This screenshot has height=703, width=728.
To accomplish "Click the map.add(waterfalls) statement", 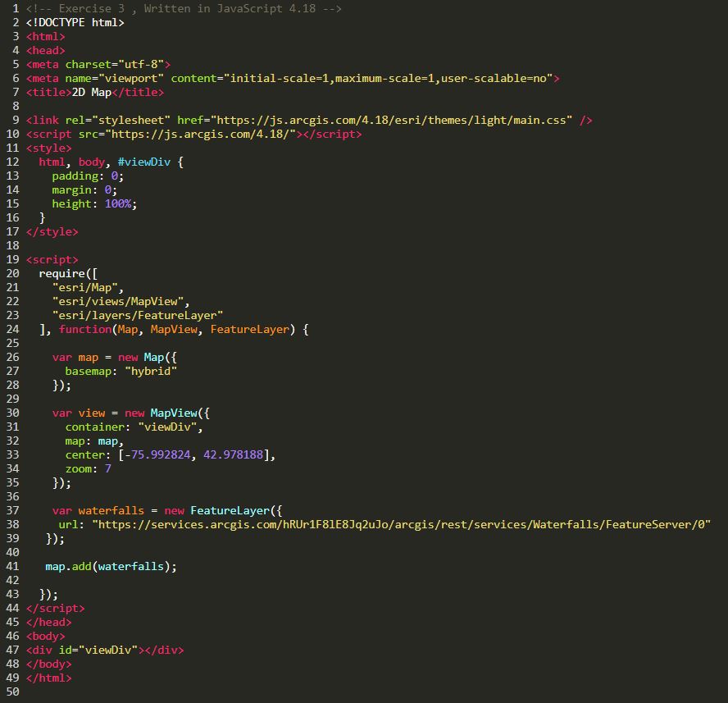I will point(111,566).
